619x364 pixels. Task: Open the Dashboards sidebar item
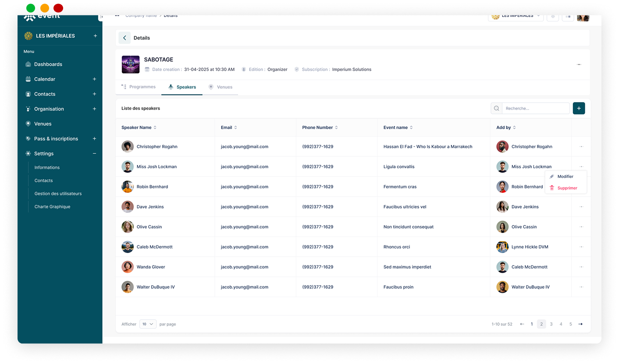click(48, 64)
